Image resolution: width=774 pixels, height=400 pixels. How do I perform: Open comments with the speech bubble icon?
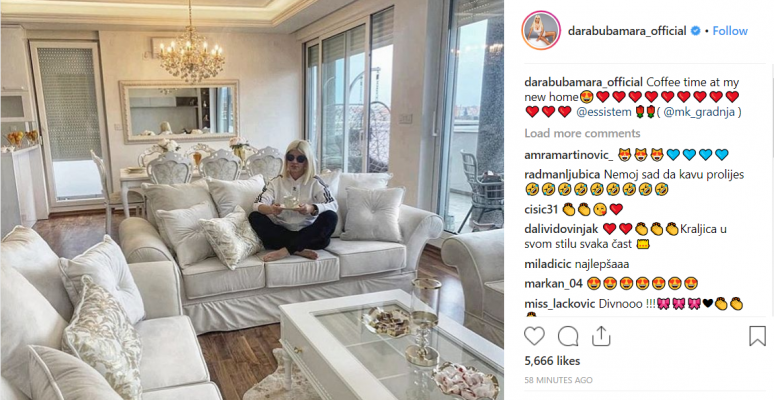tap(568, 336)
